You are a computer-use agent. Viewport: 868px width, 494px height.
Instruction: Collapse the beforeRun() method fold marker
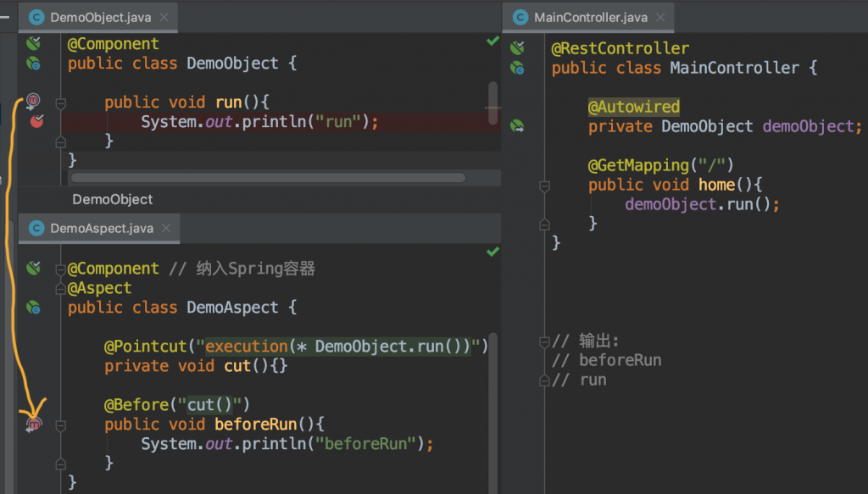coord(61,425)
